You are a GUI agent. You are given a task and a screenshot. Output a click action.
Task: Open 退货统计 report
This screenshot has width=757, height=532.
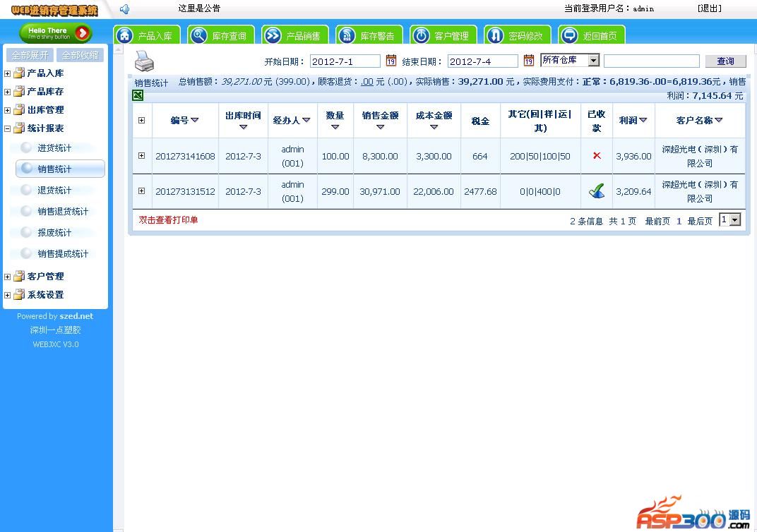54,190
